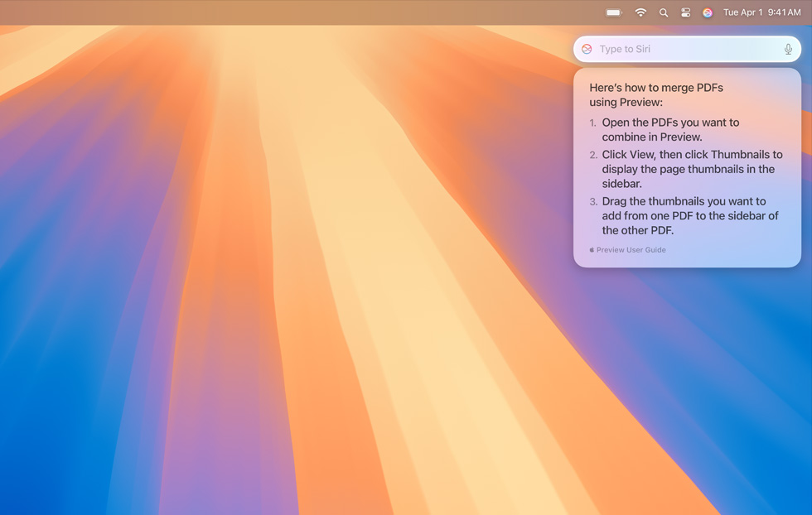The image size is (812, 515).
Task: Click the Siri icon in the menu bar
Action: (708, 12)
